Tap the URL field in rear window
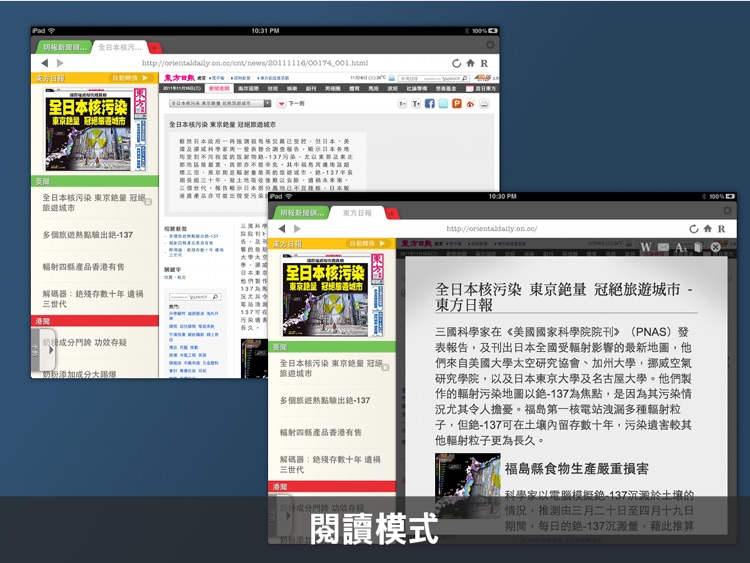 point(255,63)
